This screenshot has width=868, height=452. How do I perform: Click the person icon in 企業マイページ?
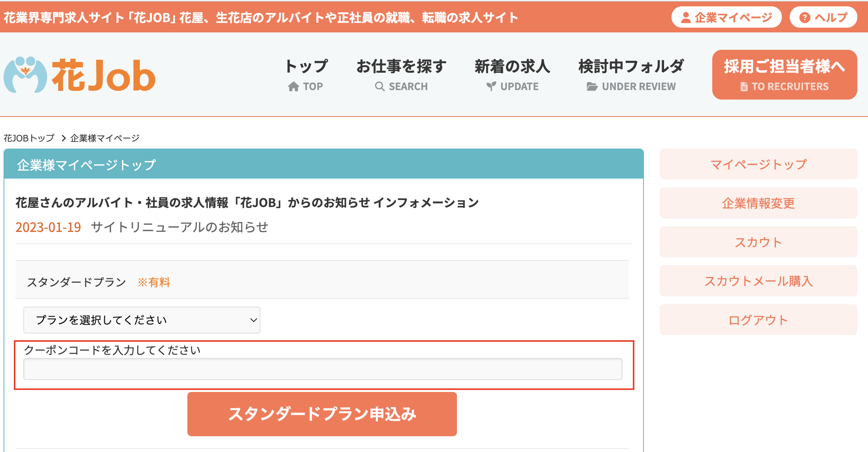tap(686, 17)
